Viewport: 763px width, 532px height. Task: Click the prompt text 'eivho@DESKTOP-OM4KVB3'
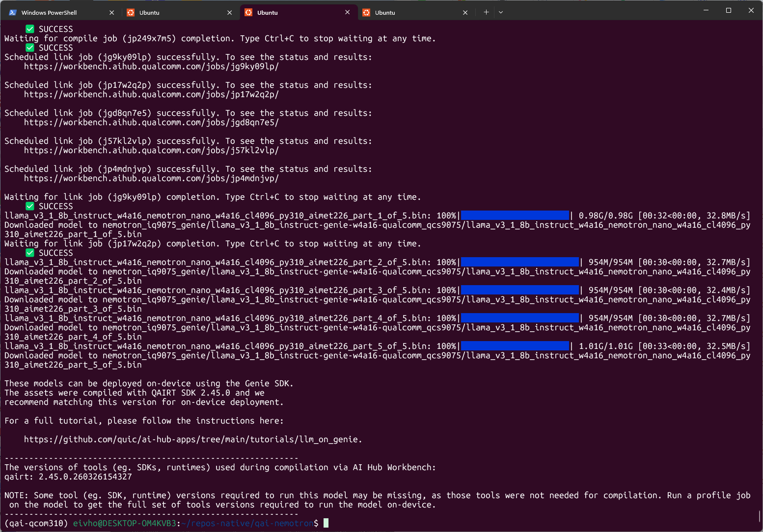[124, 523]
